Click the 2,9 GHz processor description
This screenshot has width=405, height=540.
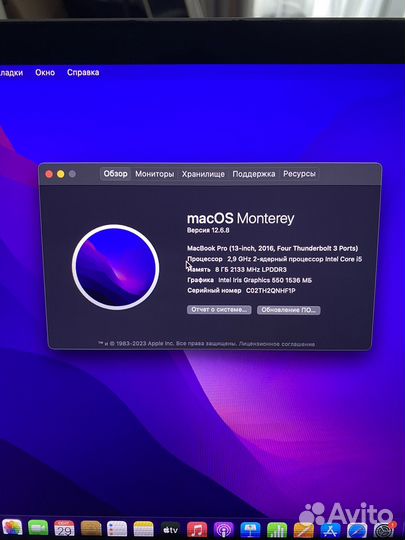pos(295,259)
